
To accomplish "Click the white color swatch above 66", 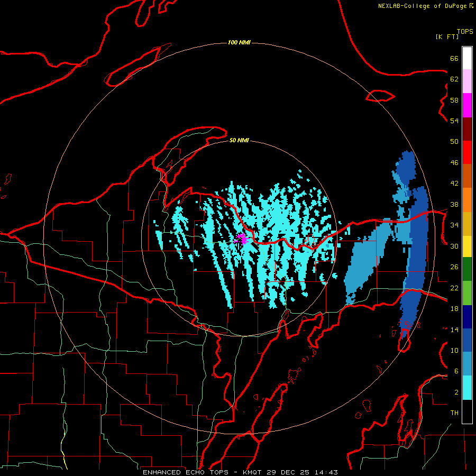I will point(467,58).
